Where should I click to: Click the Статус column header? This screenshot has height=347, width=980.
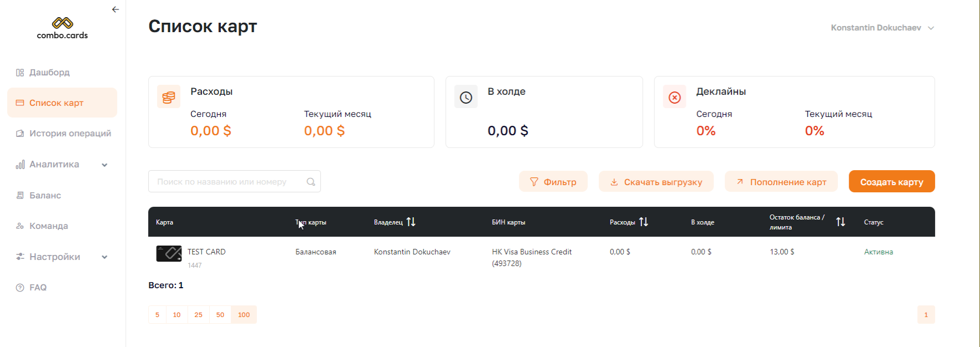click(x=873, y=222)
